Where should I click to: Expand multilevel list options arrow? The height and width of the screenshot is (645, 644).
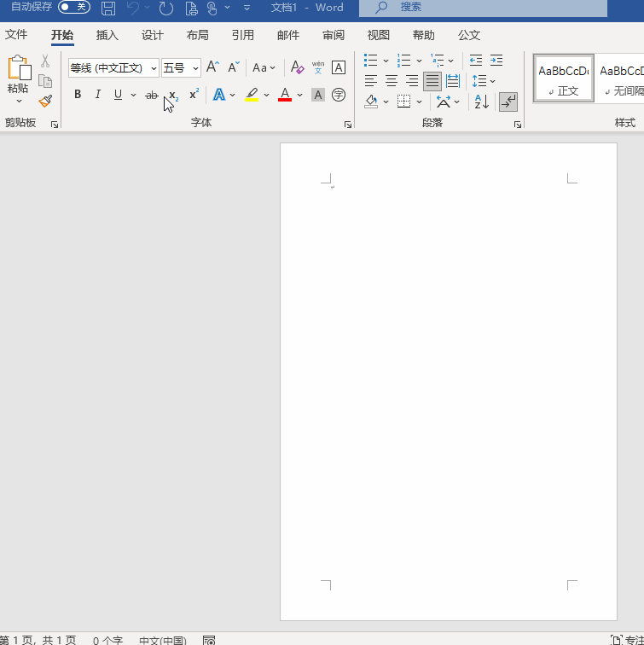pyautogui.click(x=450, y=61)
